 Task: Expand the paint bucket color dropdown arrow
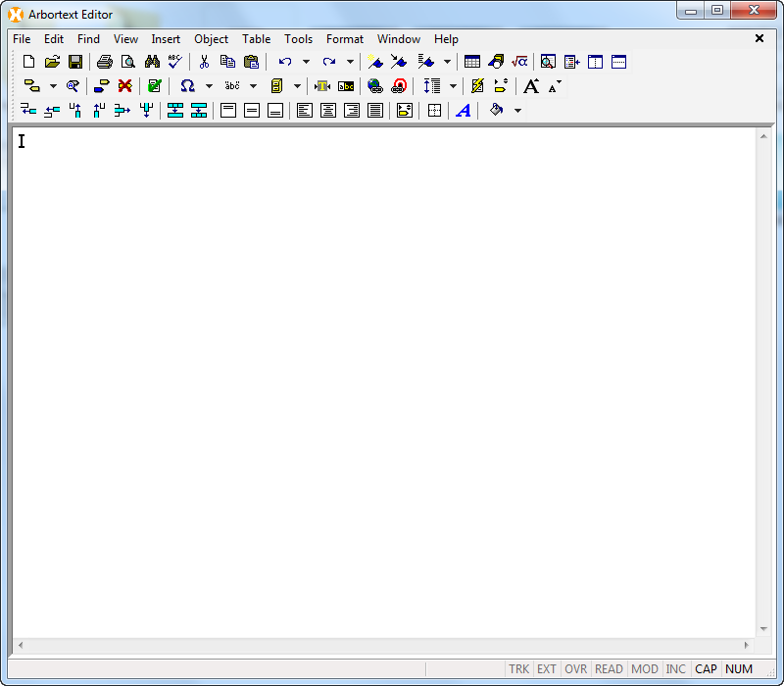pos(518,110)
